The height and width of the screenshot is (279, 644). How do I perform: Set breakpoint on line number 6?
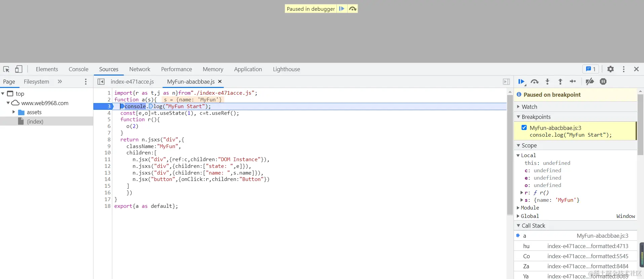[x=109, y=126]
